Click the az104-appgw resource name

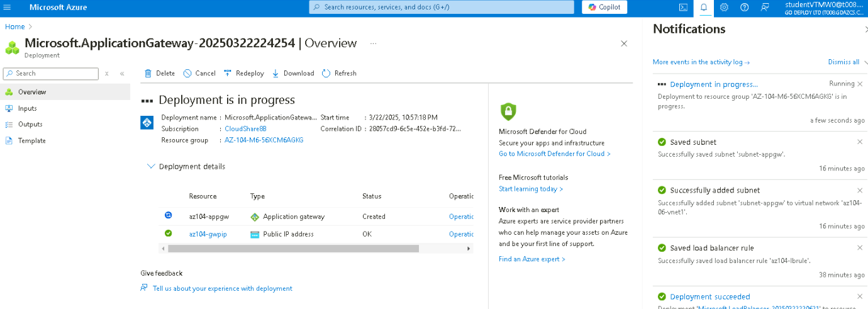coord(209,216)
